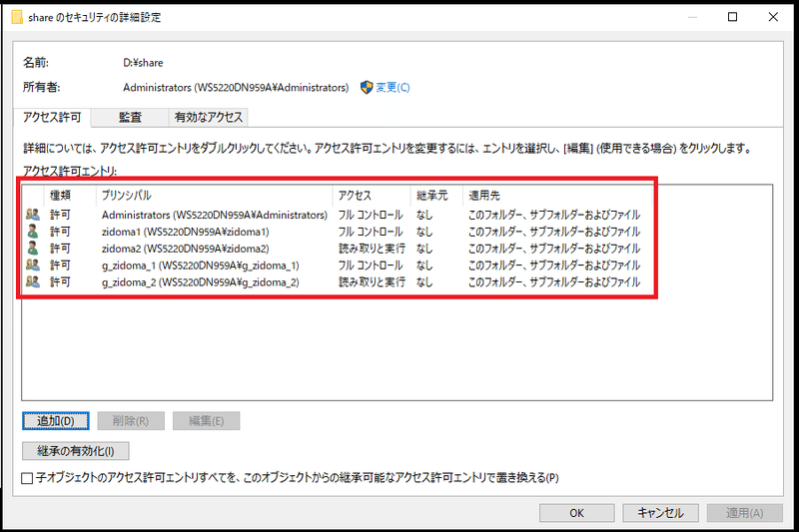Select the g_zidoma_1 (WS5220DN959A¥g_zidoma_1) entry
Image resolution: width=799 pixels, height=532 pixels.
[201, 266]
